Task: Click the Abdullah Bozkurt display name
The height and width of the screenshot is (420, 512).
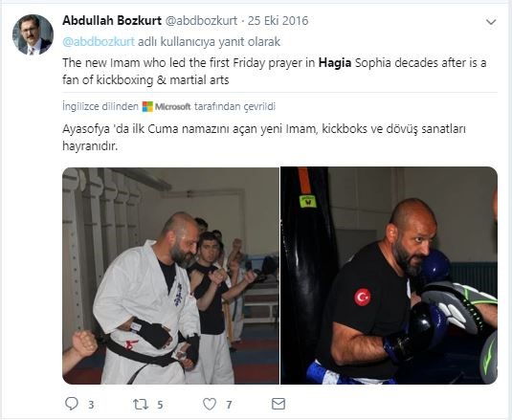Action: point(112,20)
